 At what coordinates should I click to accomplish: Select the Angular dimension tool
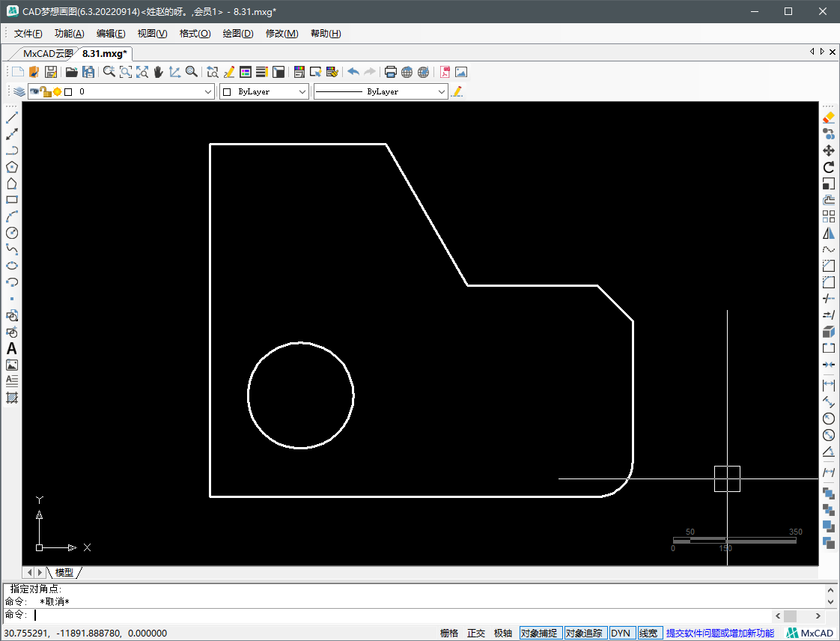pyautogui.click(x=829, y=452)
